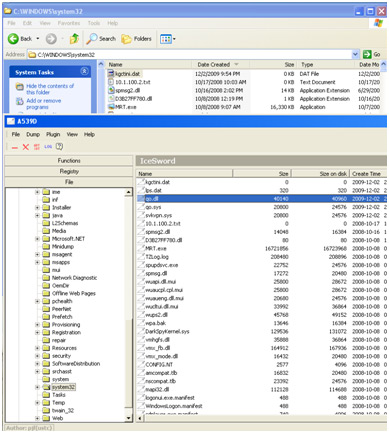The width and height of the screenshot is (389, 433).
Task: Open the Dump menu
Action: pyautogui.click(x=33, y=134)
